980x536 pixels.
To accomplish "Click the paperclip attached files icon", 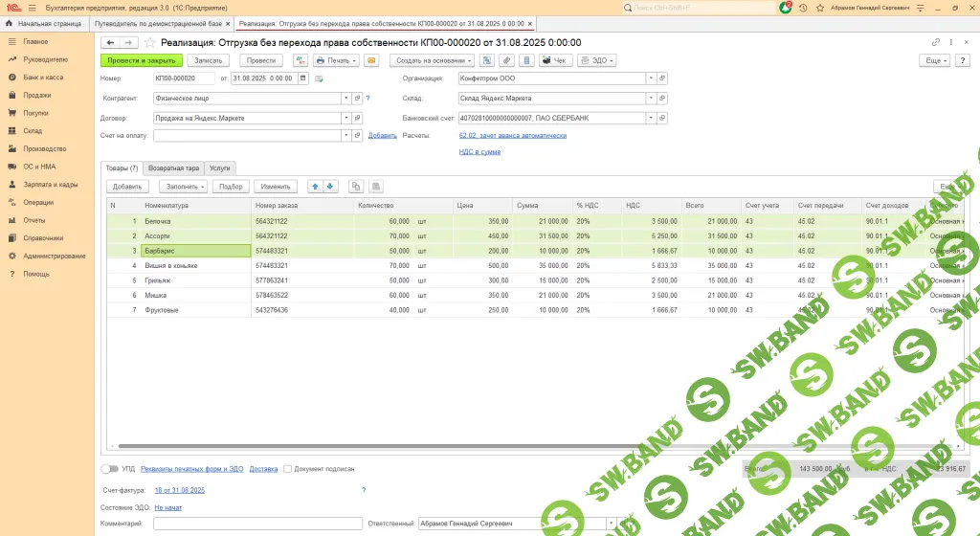I will pos(507,60).
